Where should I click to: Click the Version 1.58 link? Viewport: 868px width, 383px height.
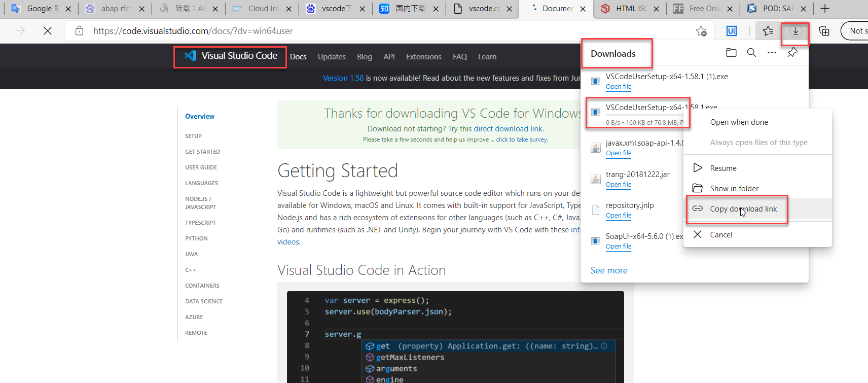[343, 78]
